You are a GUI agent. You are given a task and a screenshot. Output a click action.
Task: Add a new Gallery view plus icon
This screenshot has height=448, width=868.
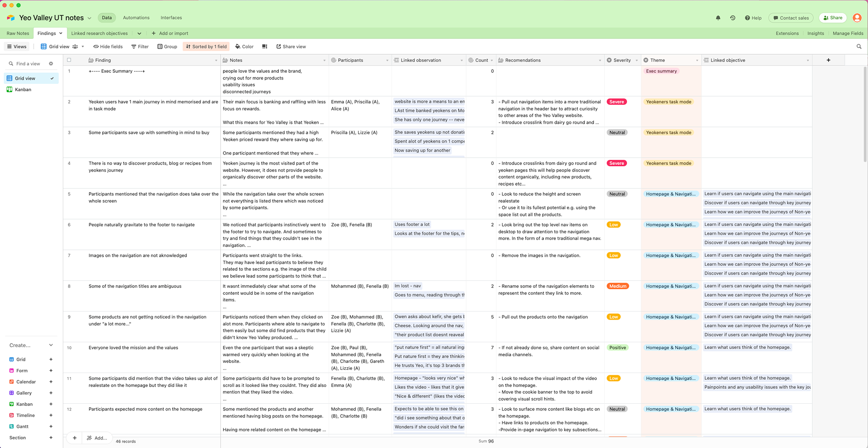coord(51,393)
